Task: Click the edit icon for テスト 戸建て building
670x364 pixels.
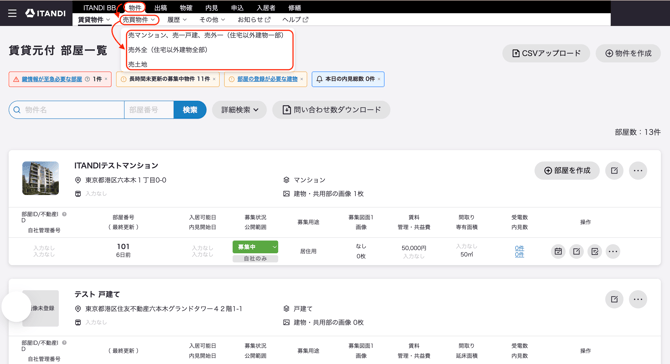Action: pyautogui.click(x=614, y=299)
